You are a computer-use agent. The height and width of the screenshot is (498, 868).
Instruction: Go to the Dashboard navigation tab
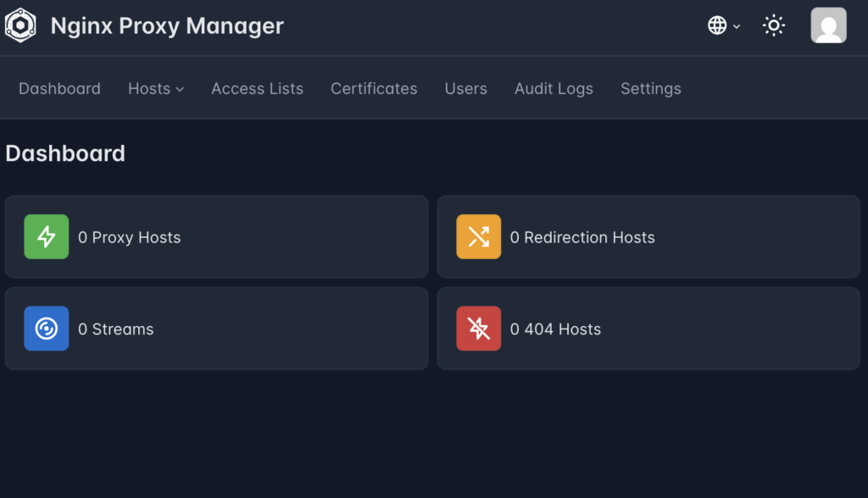click(x=59, y=89)
